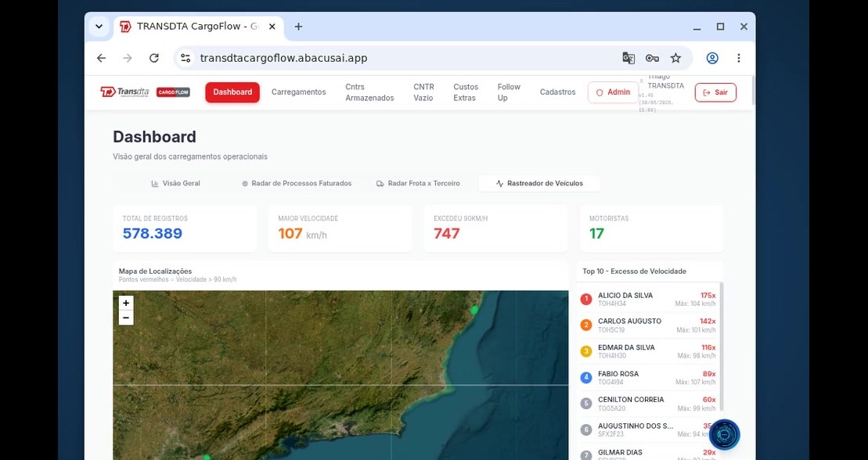Select FABIO ROSA ranking row
Viewport: 868px width, 460px height.
648,378
